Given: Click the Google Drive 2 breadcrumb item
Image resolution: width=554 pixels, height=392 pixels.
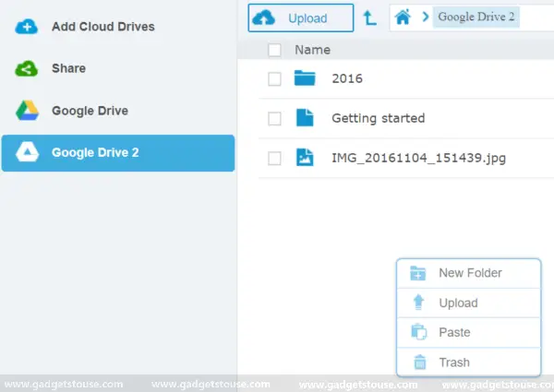Looking at the screenshot, I should (476, 17).
